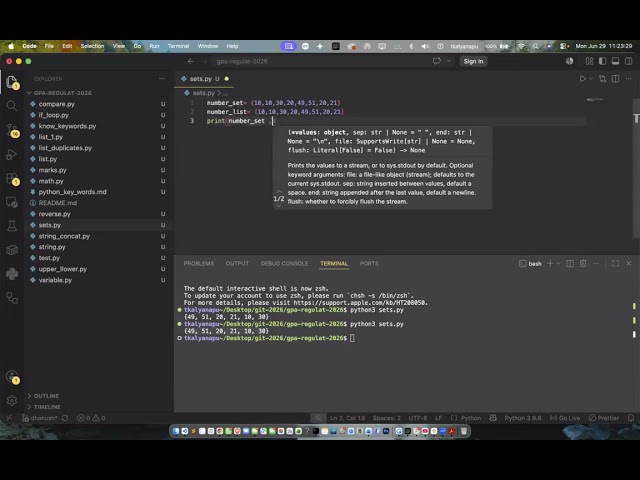
Task: Split the terminal panel
Action: (570, 264)
